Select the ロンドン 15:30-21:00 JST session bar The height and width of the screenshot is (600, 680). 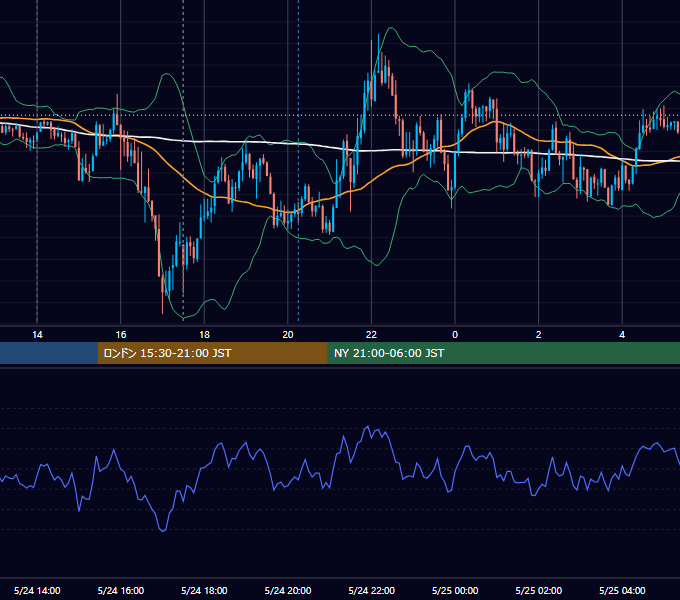click(212, 353)
